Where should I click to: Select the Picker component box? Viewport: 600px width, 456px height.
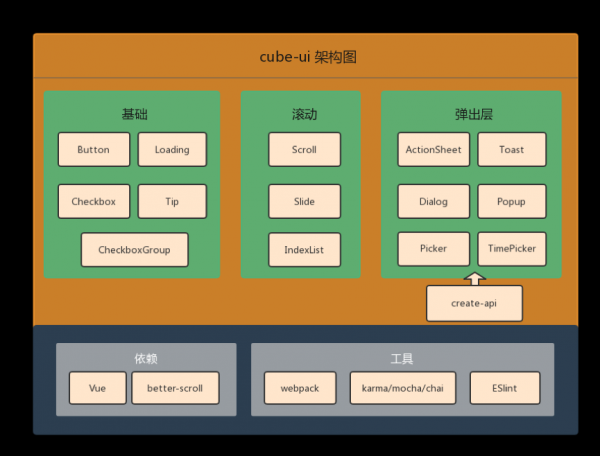tap(434, 249)
